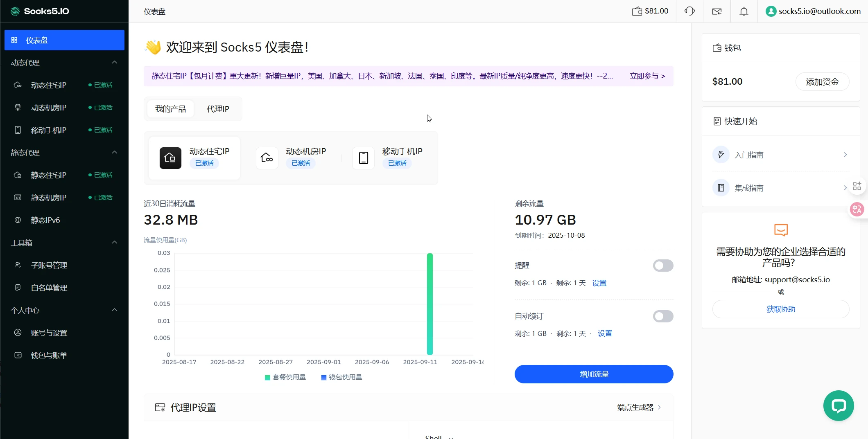The width and height of the screenshot is (868, 439).
Task: Click the grid plus floating icon
Action: click(857, 186)
